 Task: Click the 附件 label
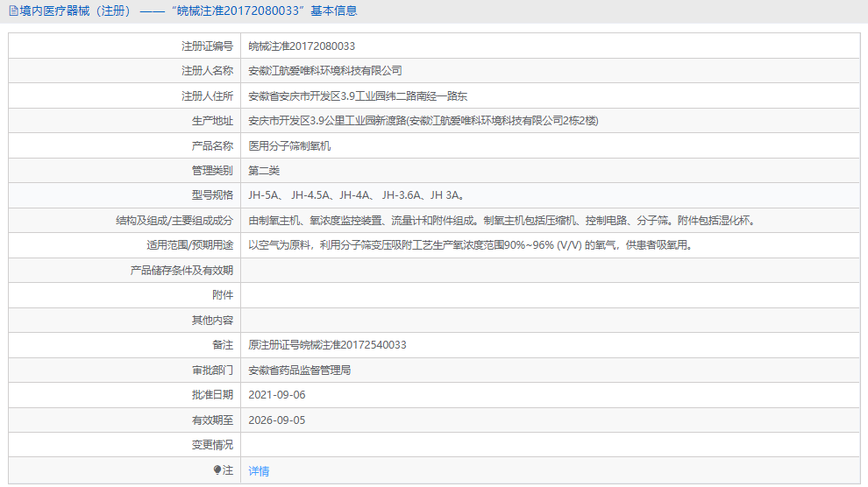click(223, 295)
